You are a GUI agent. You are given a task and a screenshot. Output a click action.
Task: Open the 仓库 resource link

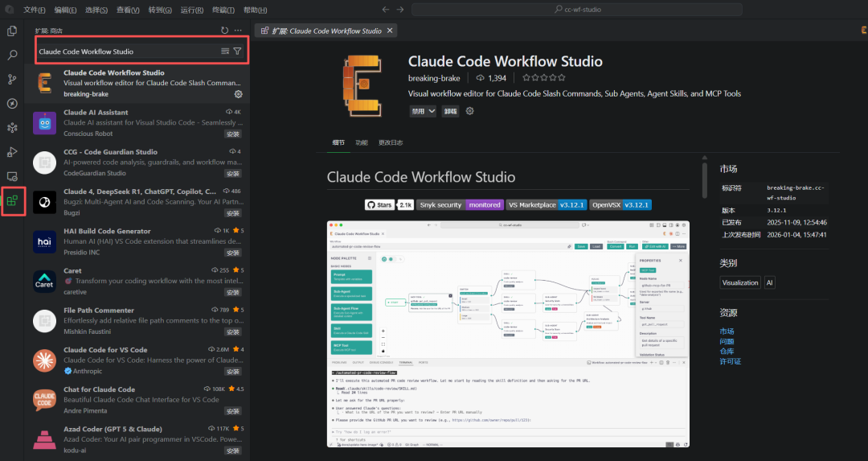[x=727, y=352]
